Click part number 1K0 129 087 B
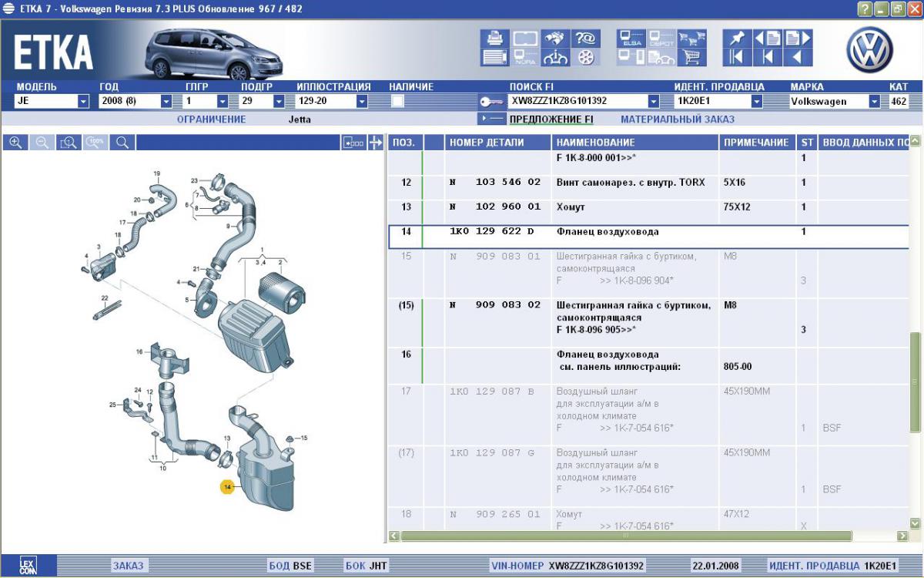This screenshot has width=924, height=578. [491, 391]
